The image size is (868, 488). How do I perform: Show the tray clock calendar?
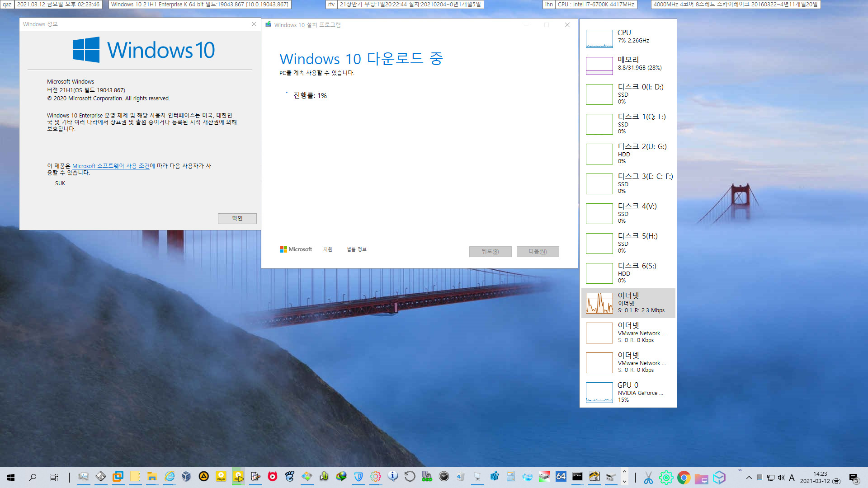pos(820,477)
